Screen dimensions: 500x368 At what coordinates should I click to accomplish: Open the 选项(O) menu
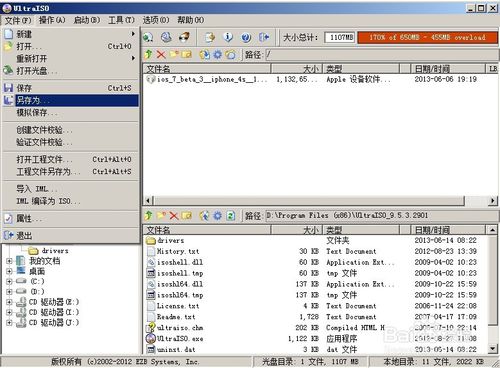[156, 20]
